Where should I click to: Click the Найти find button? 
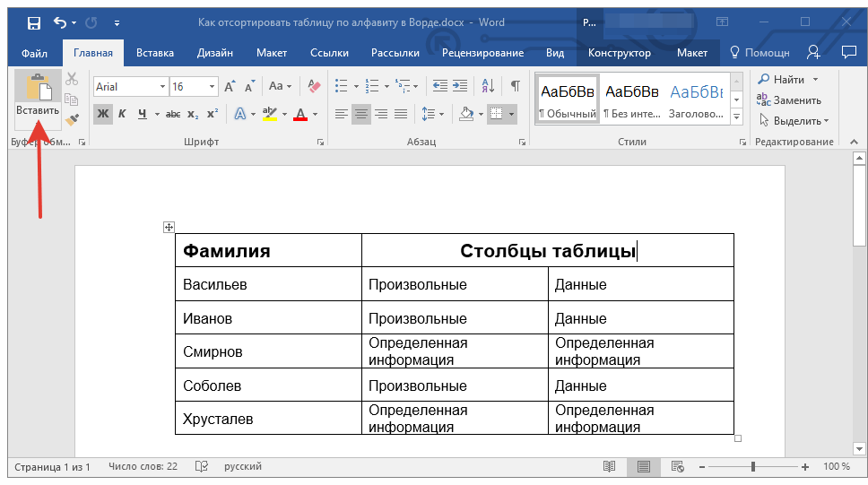point(783,80)
